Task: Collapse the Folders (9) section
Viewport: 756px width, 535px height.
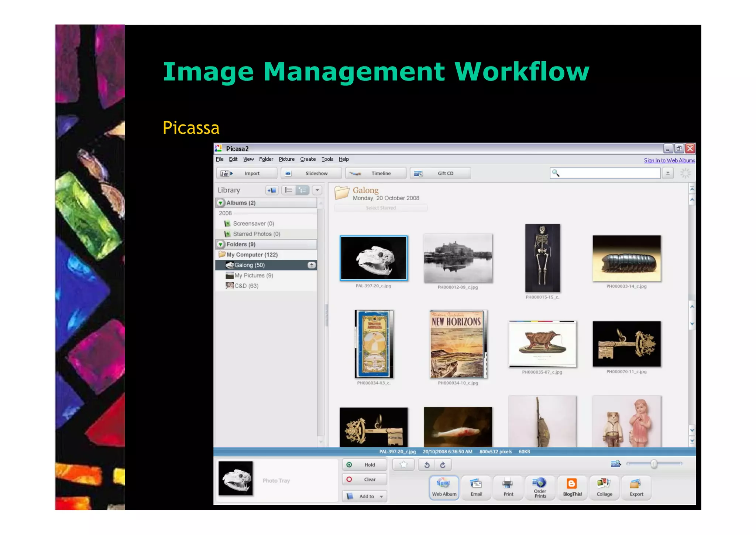Action: [220, 244]
